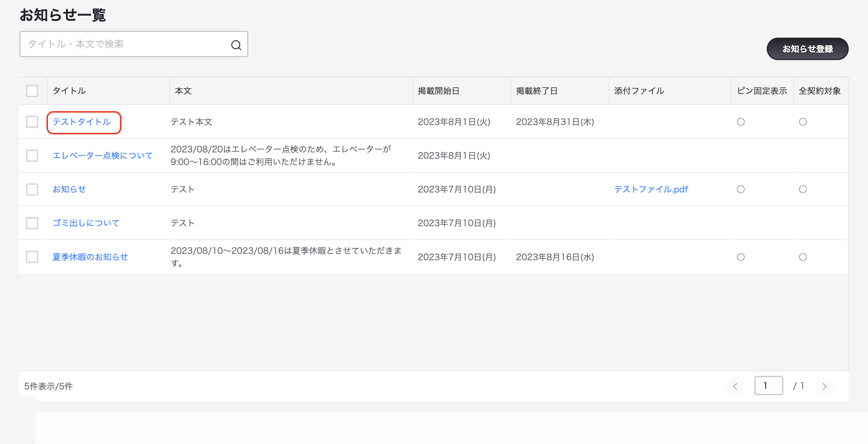This screenshot has height=444, width=868.
Task: Click the pin circle in お知らせ row
Action: point(741,189)
